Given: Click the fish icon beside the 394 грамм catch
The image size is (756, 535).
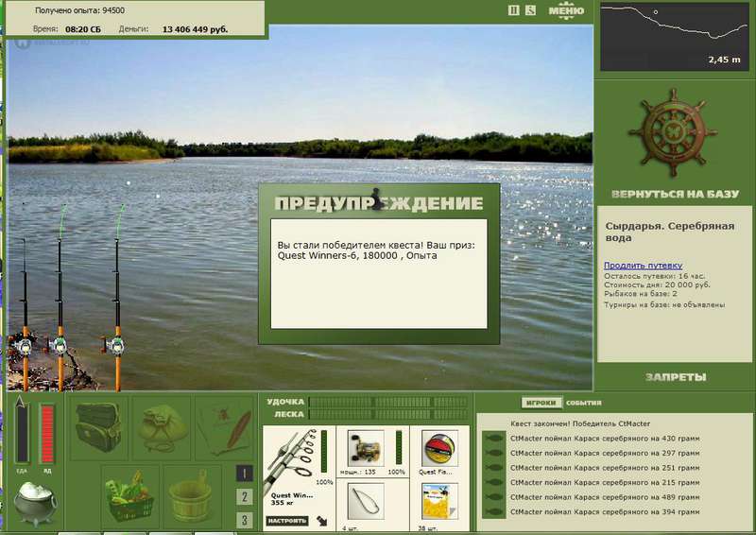Looking at the screenshot, I should coord(493,512).
